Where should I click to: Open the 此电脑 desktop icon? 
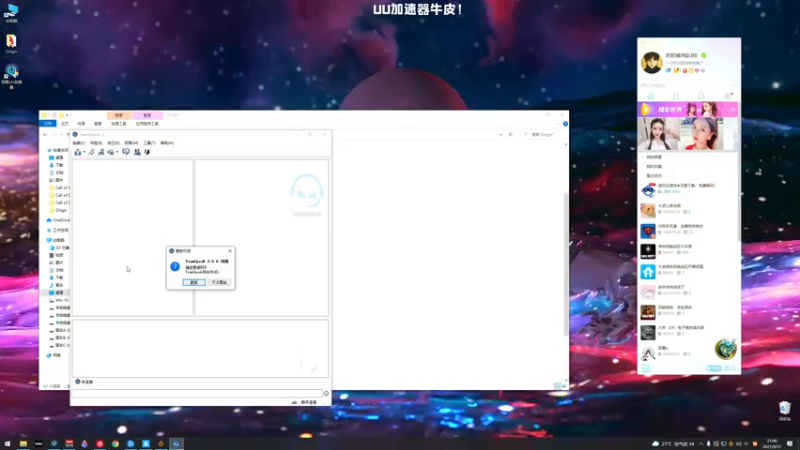11,14
